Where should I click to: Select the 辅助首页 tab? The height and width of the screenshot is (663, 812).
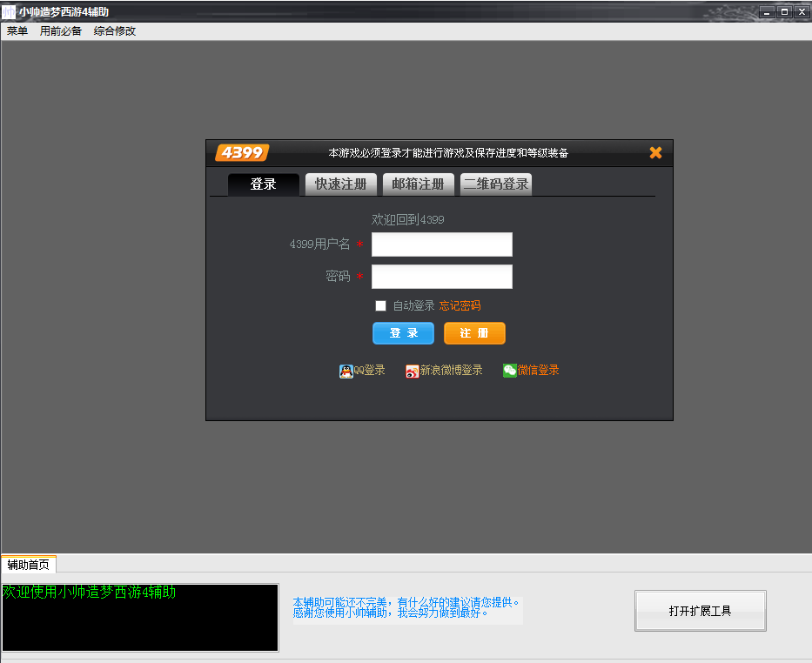29,565
